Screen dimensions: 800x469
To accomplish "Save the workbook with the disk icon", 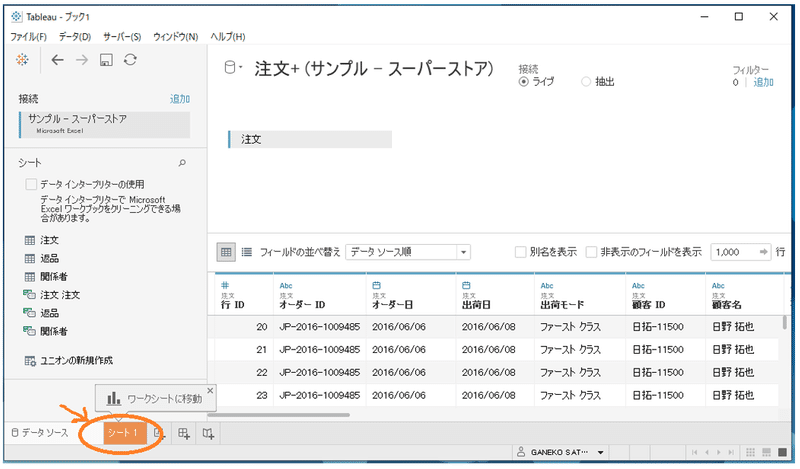I will coord(106,60).
